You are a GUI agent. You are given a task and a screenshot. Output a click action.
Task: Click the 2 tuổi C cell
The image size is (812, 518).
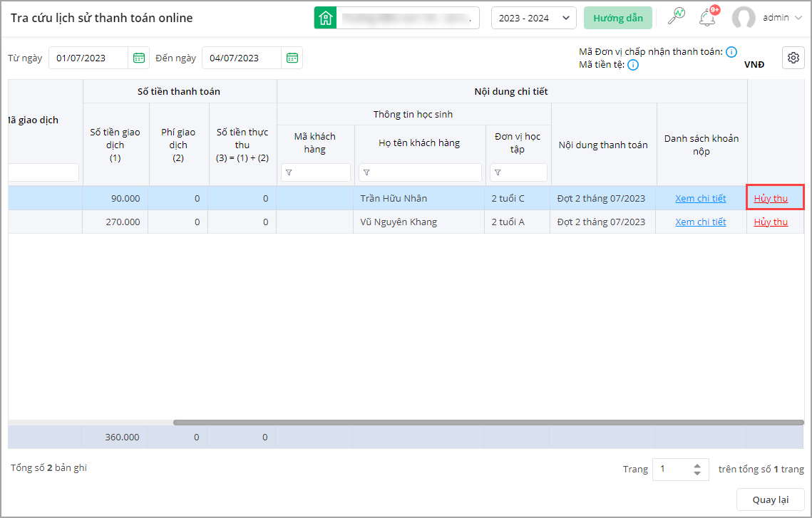[x=518, y=198]
